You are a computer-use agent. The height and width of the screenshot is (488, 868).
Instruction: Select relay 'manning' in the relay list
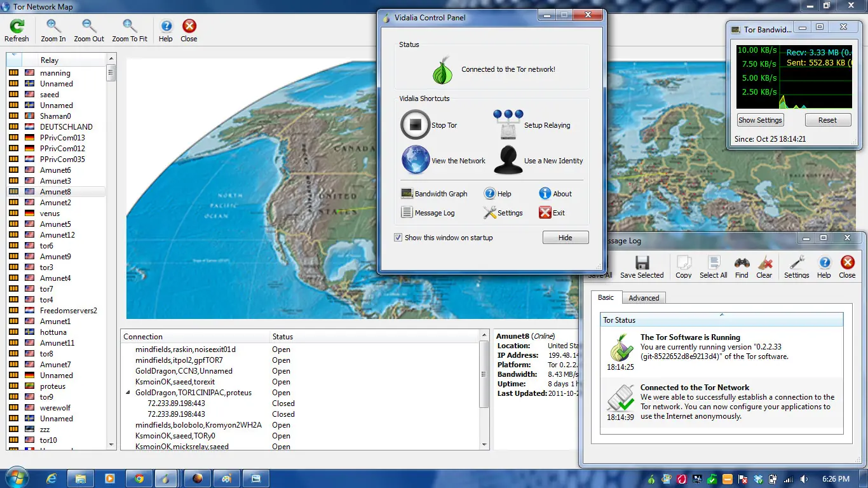click(x=56, y=73)
